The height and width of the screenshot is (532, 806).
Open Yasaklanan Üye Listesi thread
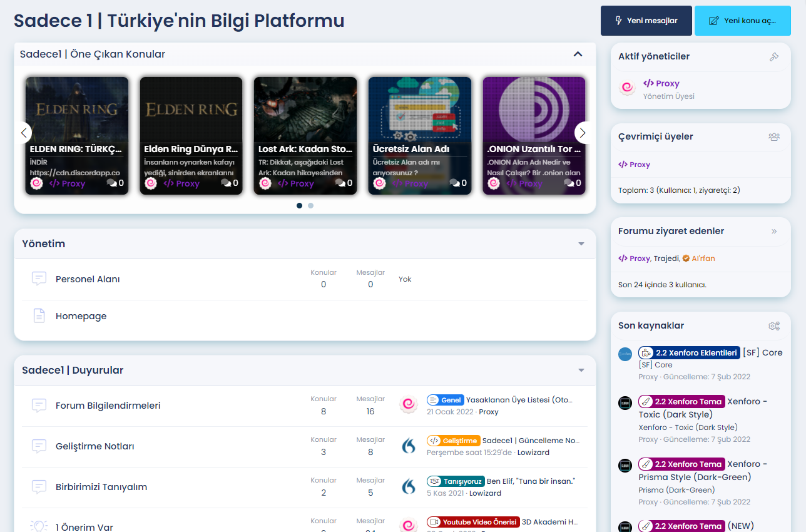pyautogui.click(x=519, y=400)
